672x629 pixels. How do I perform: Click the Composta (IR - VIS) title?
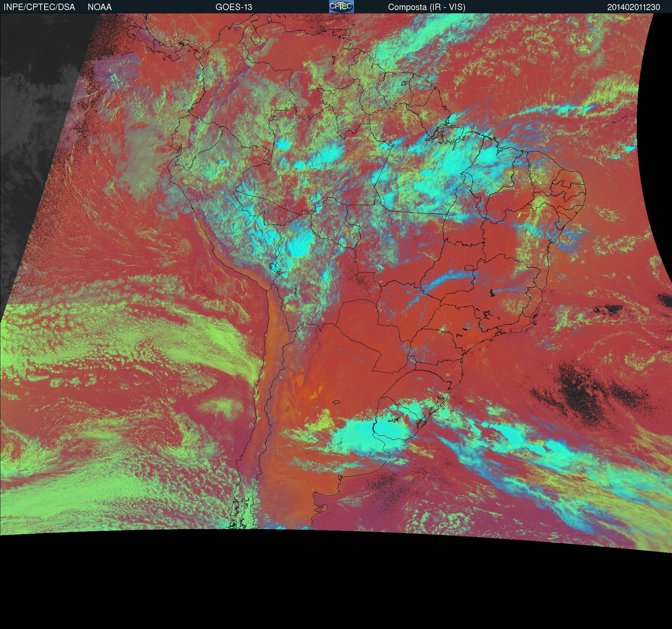pos(427,7)
